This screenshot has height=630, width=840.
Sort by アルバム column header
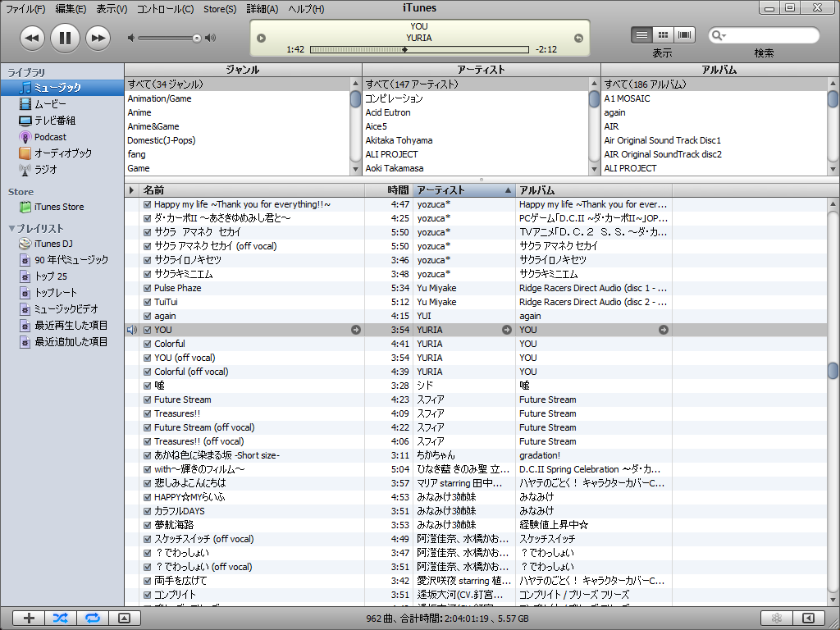[x=594, y=190]
